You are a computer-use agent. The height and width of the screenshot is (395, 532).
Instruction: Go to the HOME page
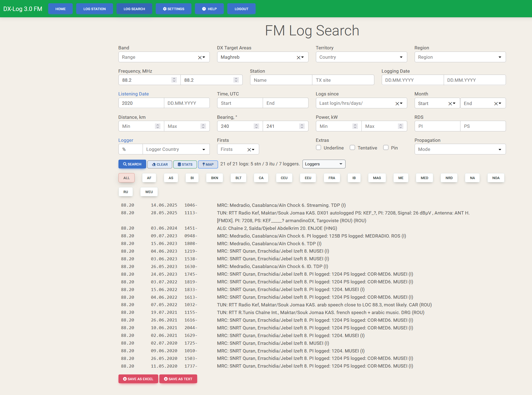point(60,9)
